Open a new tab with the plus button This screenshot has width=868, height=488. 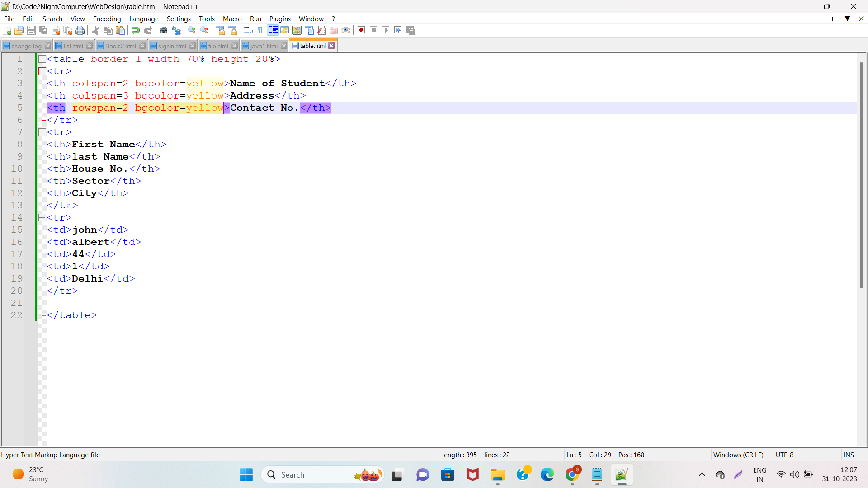(x=832, y=19)
